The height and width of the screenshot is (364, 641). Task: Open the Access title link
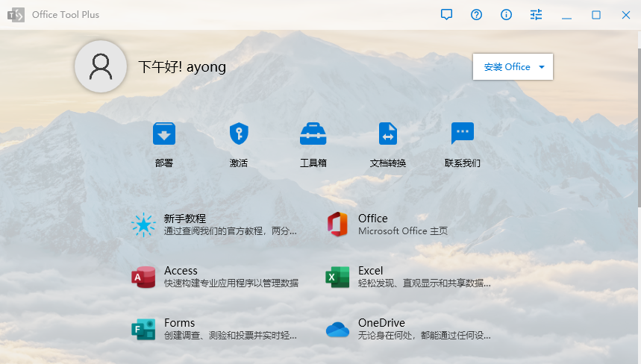click(181, 271)
